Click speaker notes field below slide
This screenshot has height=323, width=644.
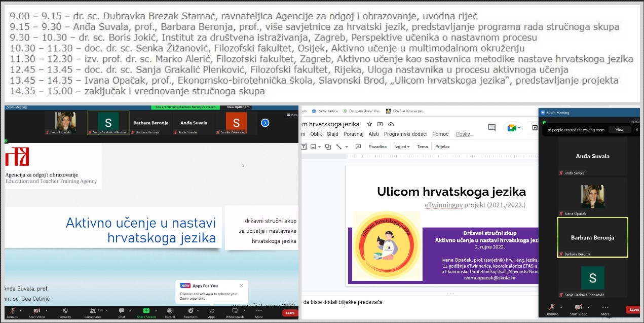point(420,302)
